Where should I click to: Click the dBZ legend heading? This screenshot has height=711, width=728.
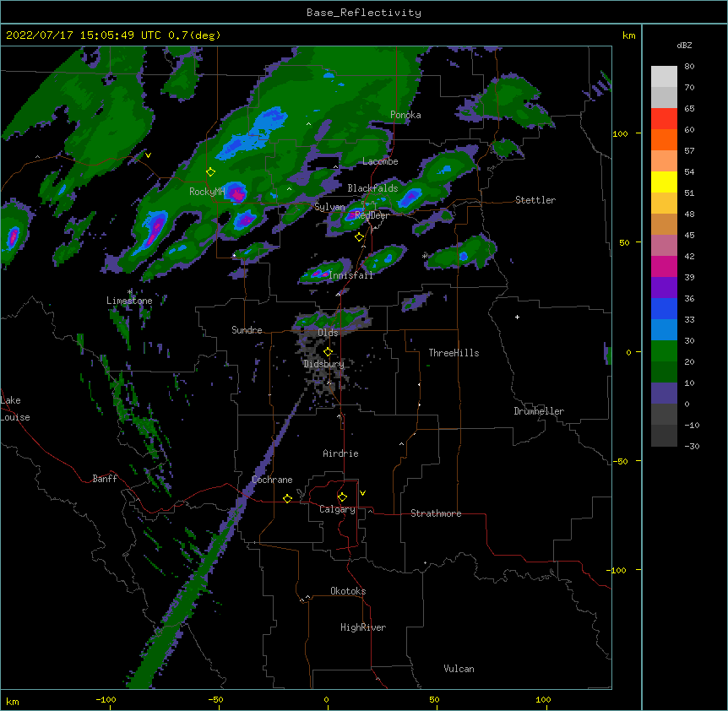click(684, 46)
